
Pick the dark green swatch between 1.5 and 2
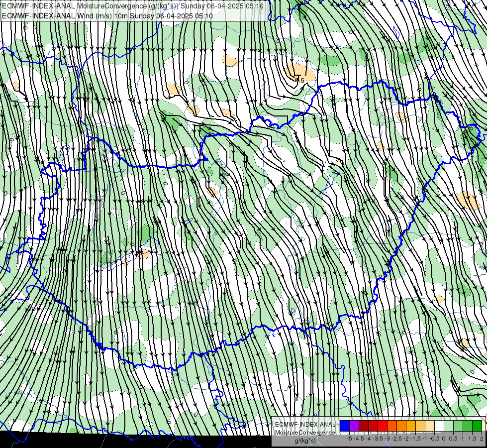coord(477,426)
